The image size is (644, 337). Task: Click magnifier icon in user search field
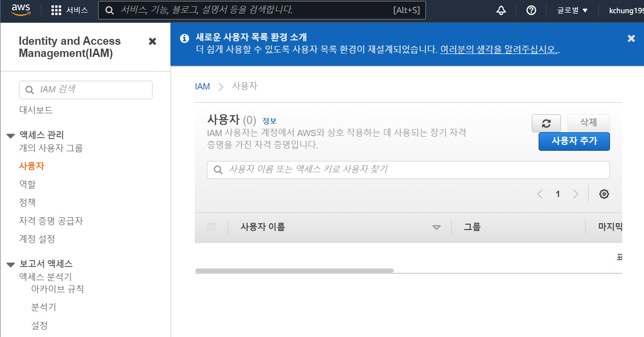click(x=218, y=170)
